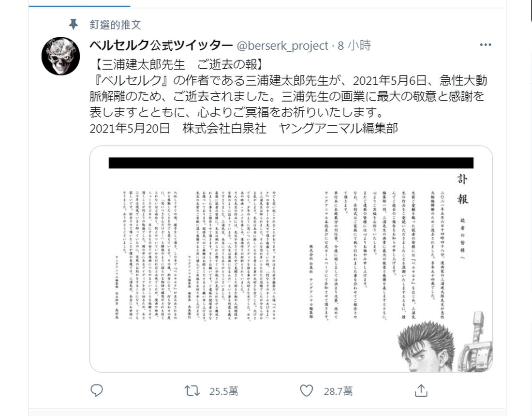Image resolution: width=532 pixels, height=416 pixels.
Task: Click the black bar atop the obituary image
Action: click(x=291, y=163)
